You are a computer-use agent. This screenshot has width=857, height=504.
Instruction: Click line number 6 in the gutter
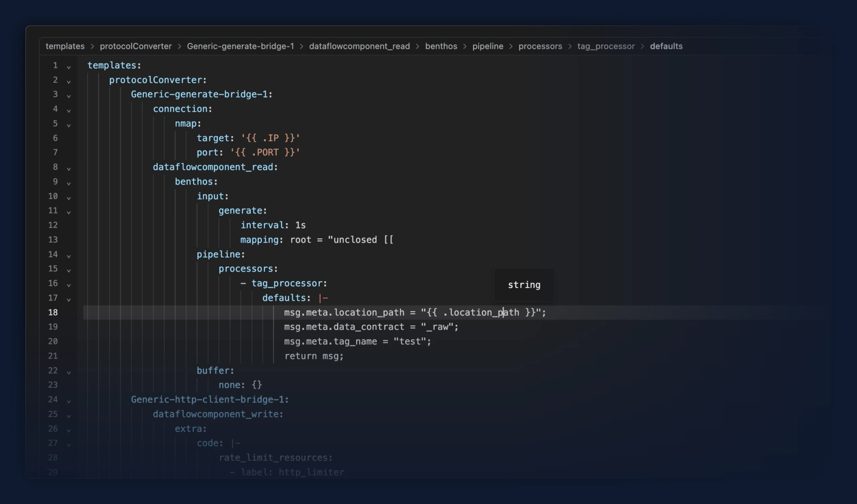55,138
